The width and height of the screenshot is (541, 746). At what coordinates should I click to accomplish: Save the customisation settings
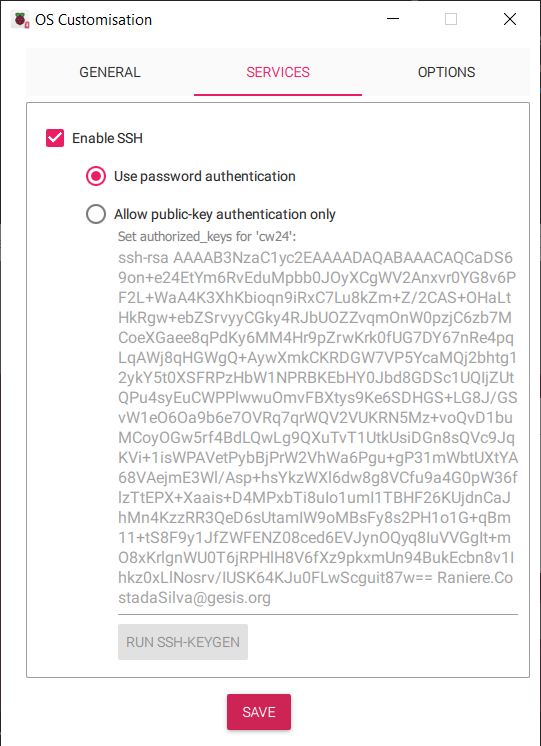pos(259,712)
